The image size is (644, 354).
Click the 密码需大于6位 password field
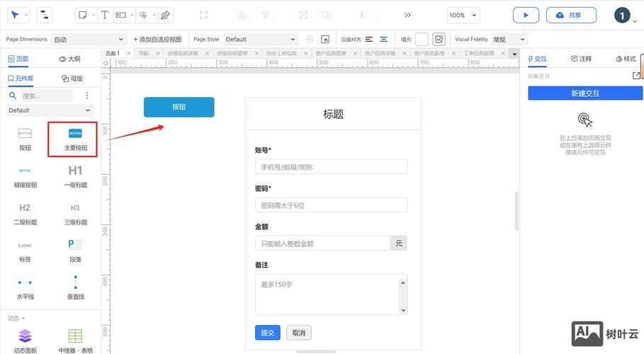pos(331,205)
